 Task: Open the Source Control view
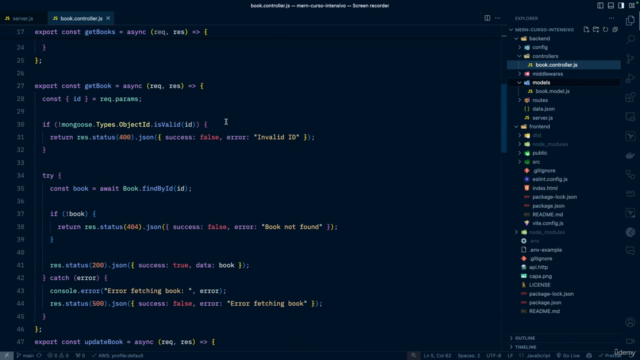pyautogui.click(x=630, y=59)
